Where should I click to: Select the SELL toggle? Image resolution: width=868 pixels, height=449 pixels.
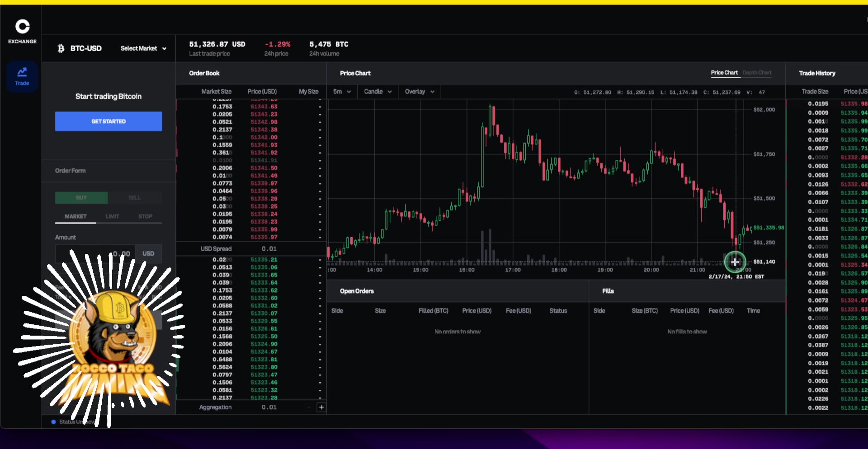click(135, 198)
